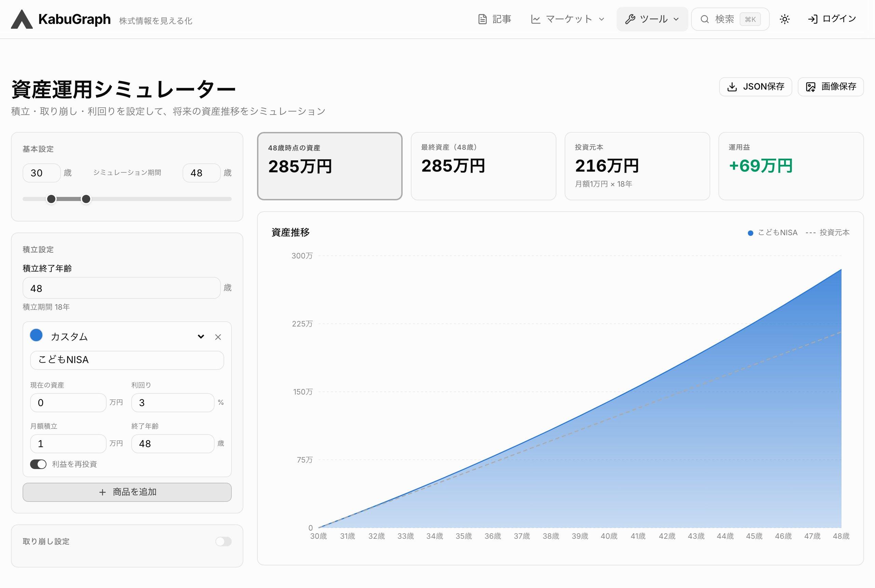Click the simulation end age field 48

[x=201, y=173]
